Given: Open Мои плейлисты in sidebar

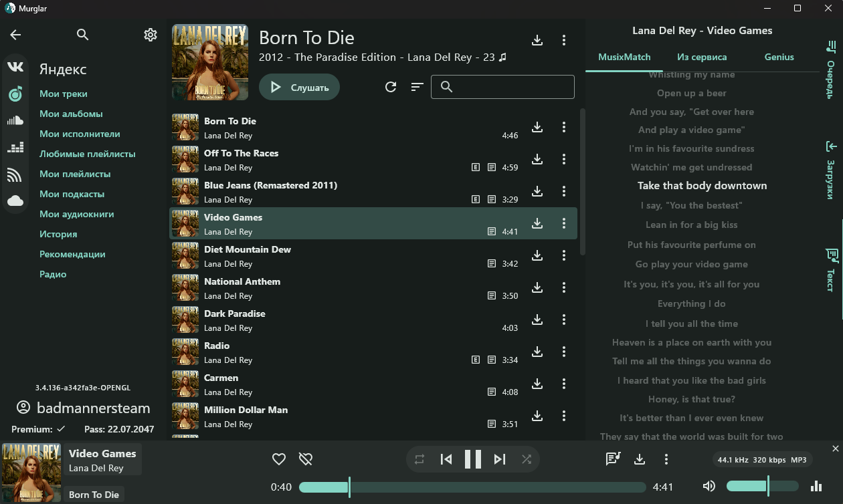Looking at the screenshot, I should [75, 174].
